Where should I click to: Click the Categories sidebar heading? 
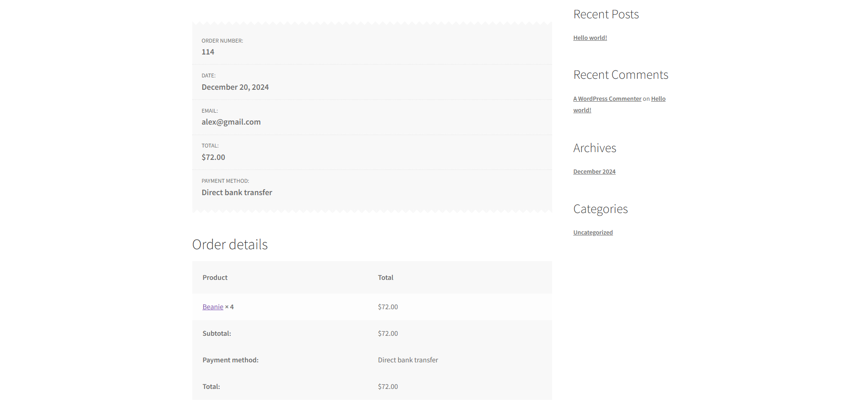click(x=600, y=209)
